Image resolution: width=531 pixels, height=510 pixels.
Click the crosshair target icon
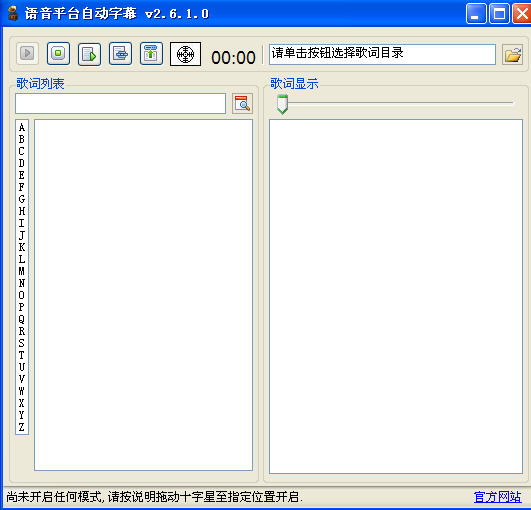tap(185, 54)
